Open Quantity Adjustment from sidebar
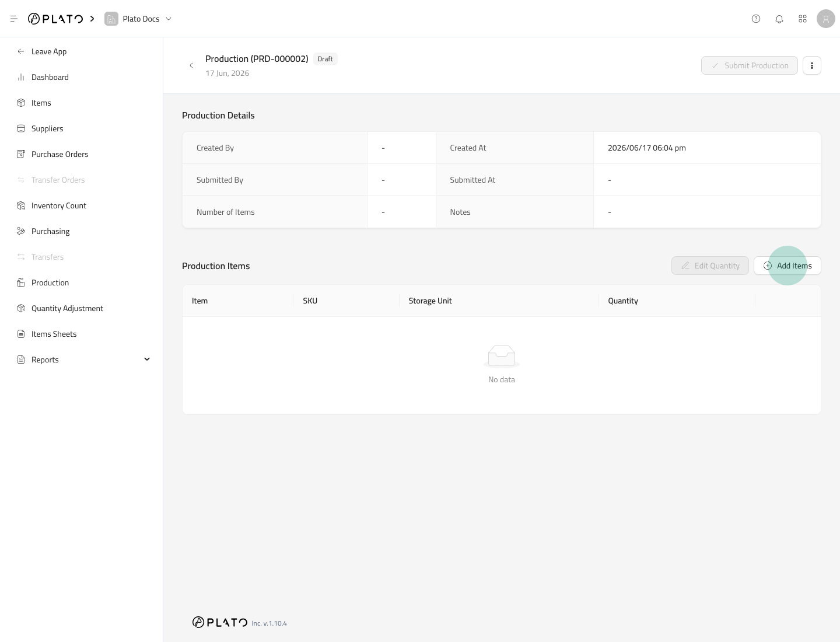 pyautogui.click(x=67, y=308)
